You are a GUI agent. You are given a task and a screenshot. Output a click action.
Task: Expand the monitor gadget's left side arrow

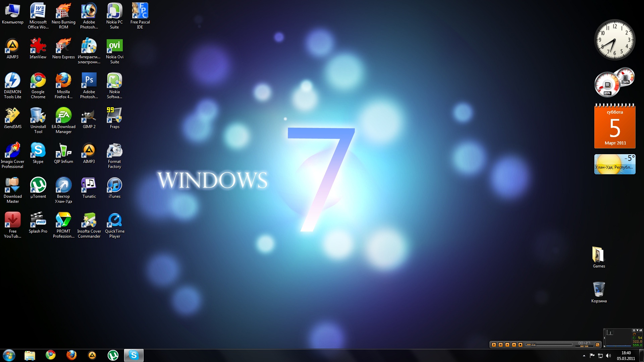pos(604,338)
